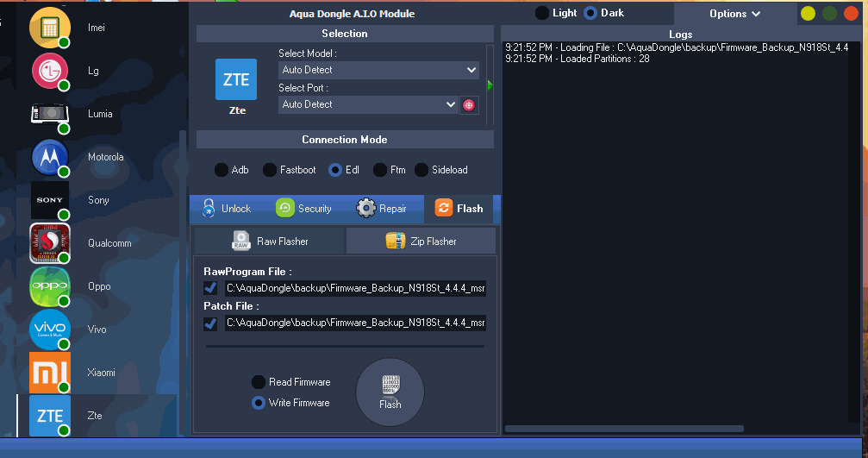Image resolution: width=868 pixels, height=458 pixels.
Task: Switch to the Security tab
Action: click(303, 208)
